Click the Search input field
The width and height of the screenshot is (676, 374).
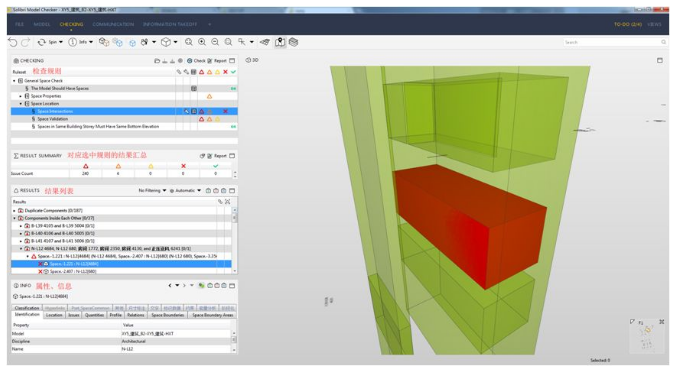(614, 42)
